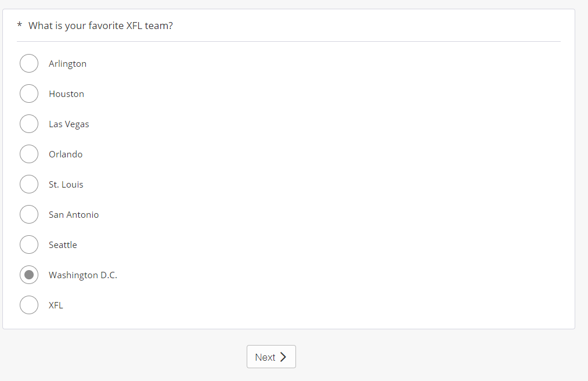The image size is (588, 381).
Task: Select the Seattle radio button circle
Action: point(29,245)
